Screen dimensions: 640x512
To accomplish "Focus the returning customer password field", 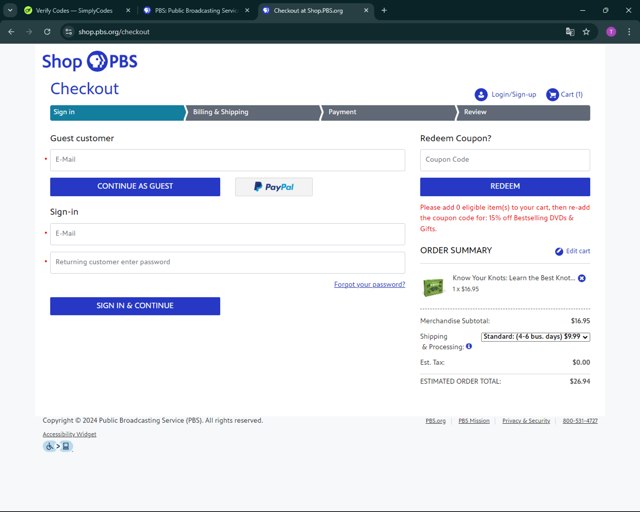I will [x=228, y=263].
